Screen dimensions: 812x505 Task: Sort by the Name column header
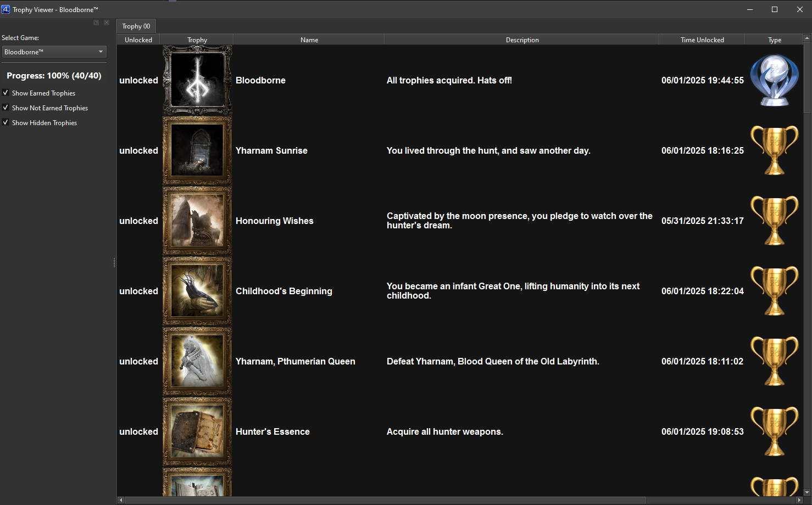tap(309, 40)
